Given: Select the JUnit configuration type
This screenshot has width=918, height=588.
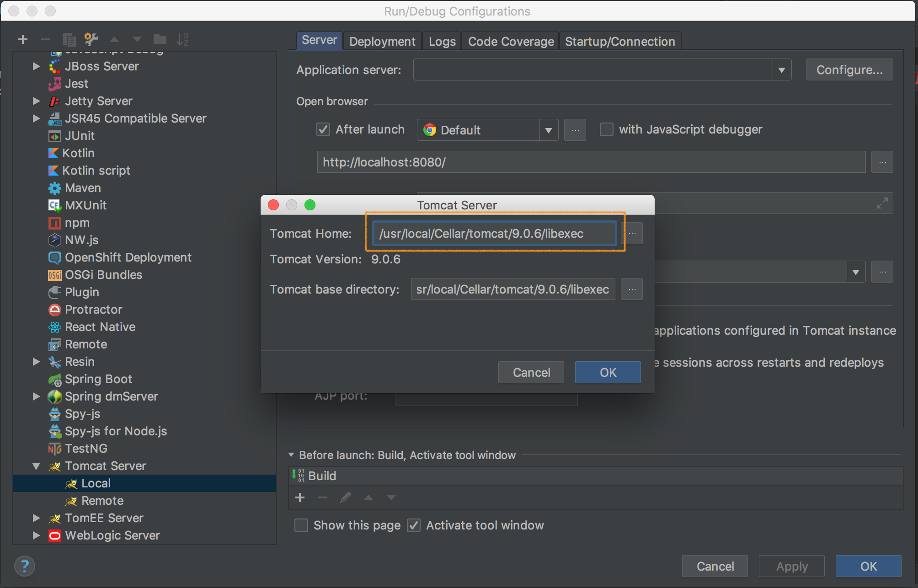Looking at the screenshot, I should tap(79, 136).
